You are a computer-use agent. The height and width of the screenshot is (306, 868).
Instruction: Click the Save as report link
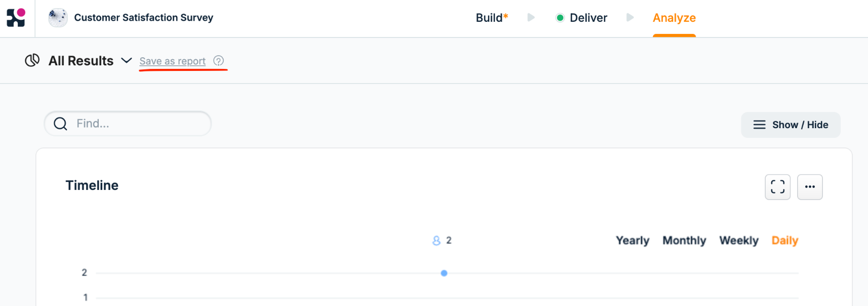[x=172, y=61]
